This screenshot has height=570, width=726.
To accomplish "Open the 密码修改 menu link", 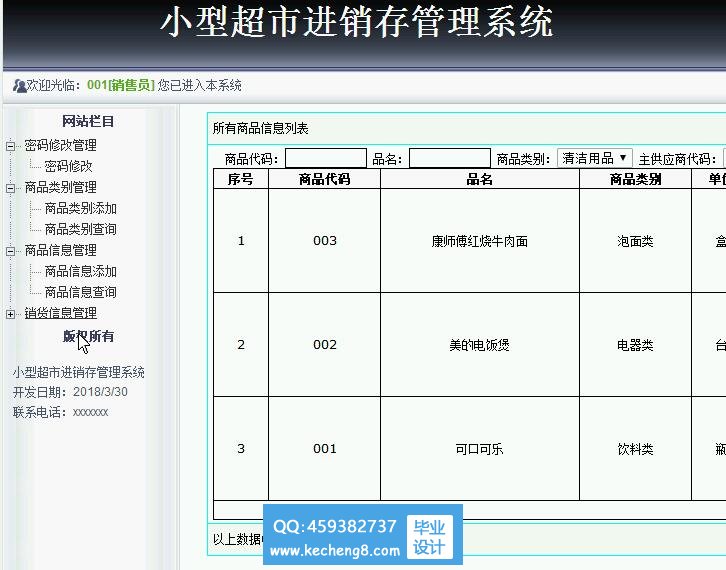I will (x=69, y=166).
